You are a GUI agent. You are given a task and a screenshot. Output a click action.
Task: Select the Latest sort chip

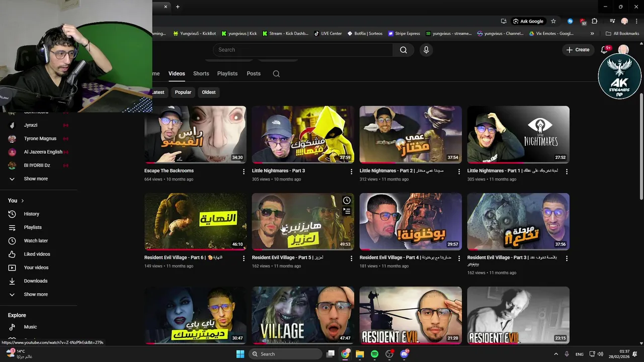pyautogui.click(x=159, y=92)
